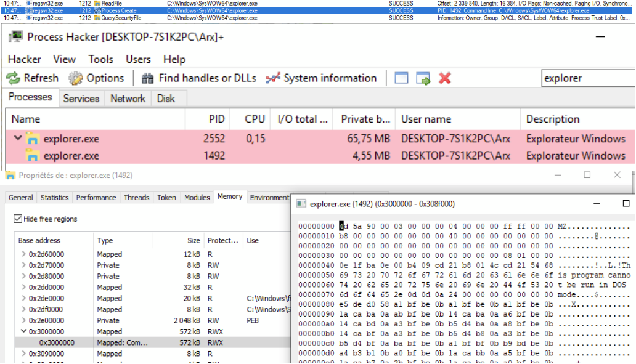The width and height of the screenshot is (636, 364).
Task: Minimize the Process Hacker window
Action: [x=600, y=36]
